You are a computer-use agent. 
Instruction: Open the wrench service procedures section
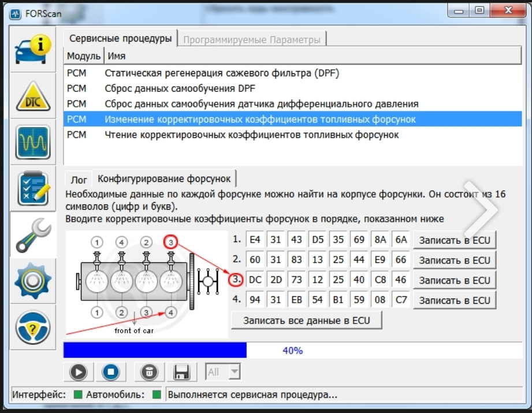[33, 235]
